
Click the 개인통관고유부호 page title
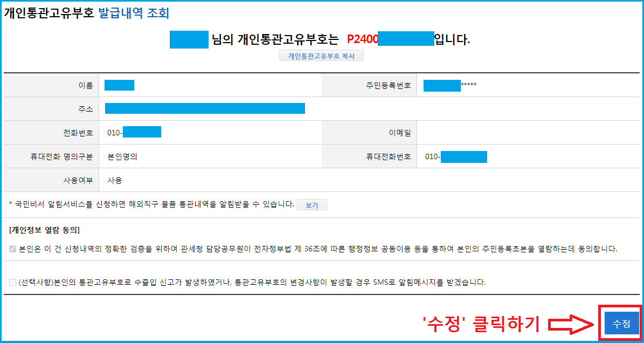point(49,12)
